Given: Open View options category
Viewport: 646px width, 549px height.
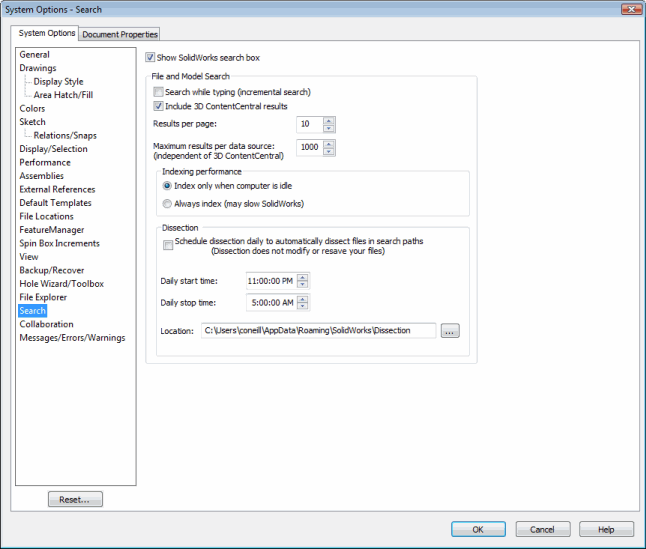Looking at the screenshot, I should pyautogui.click(x=29, y=257).
